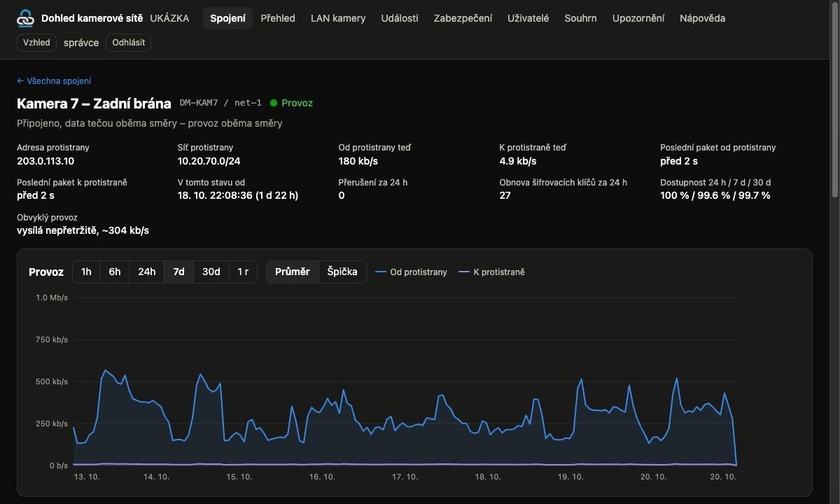This screenshot has height=504, width=840.
Task: Open the Nápověda tab
Action: [702, 18]
